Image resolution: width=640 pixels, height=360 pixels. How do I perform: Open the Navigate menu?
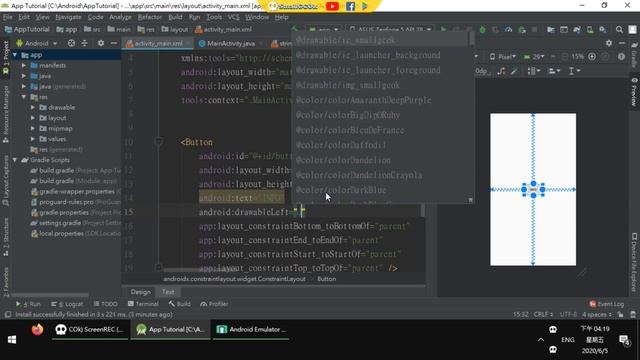(x=68, y=17)
